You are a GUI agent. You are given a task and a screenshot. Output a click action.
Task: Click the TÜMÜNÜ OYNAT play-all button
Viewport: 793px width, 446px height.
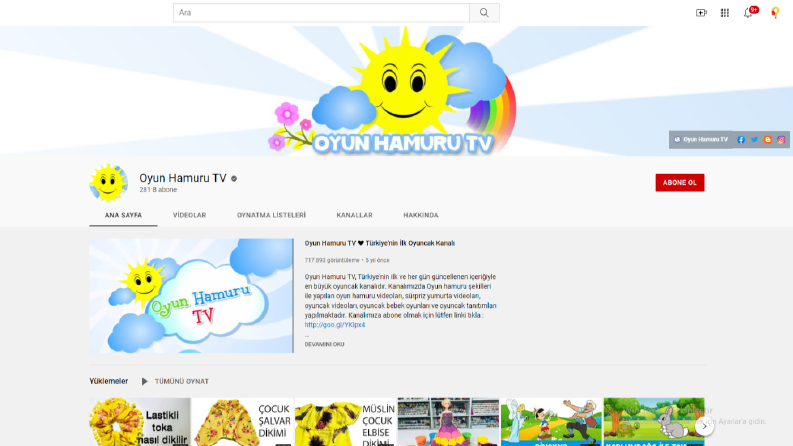coord(175,381)
